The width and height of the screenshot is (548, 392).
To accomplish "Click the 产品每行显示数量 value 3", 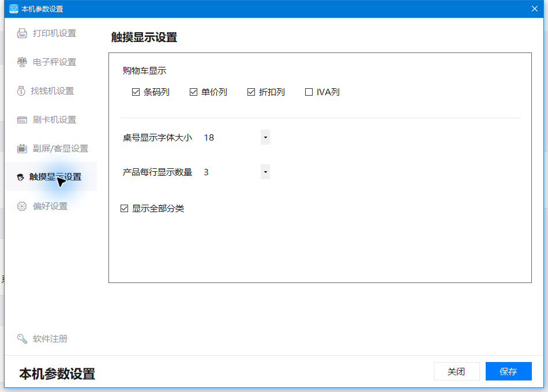I will 206,172.
